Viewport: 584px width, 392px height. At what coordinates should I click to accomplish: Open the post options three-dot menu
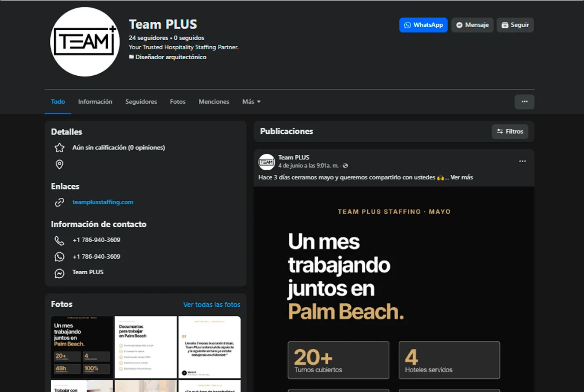523,161
